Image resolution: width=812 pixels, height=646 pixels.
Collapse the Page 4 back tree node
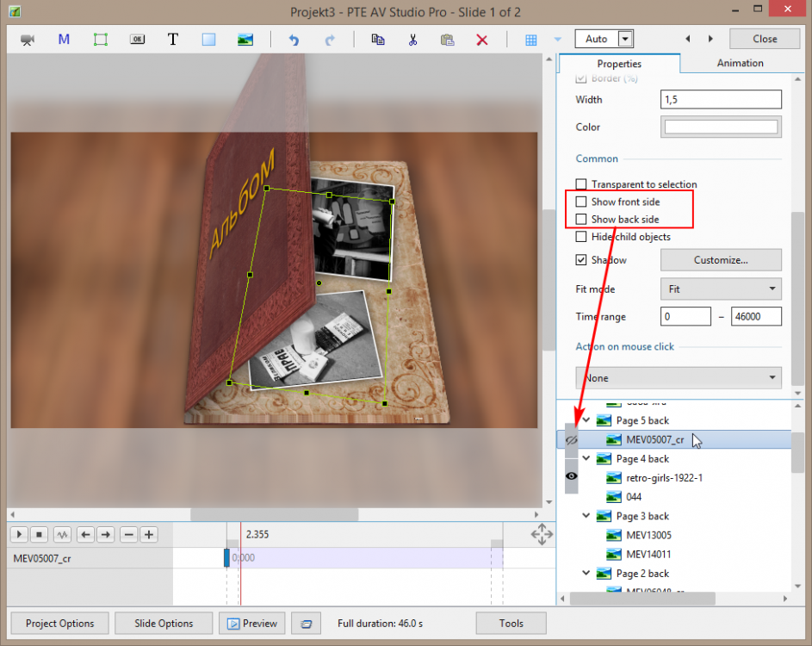pyautogui.click(x=587, y=459)
